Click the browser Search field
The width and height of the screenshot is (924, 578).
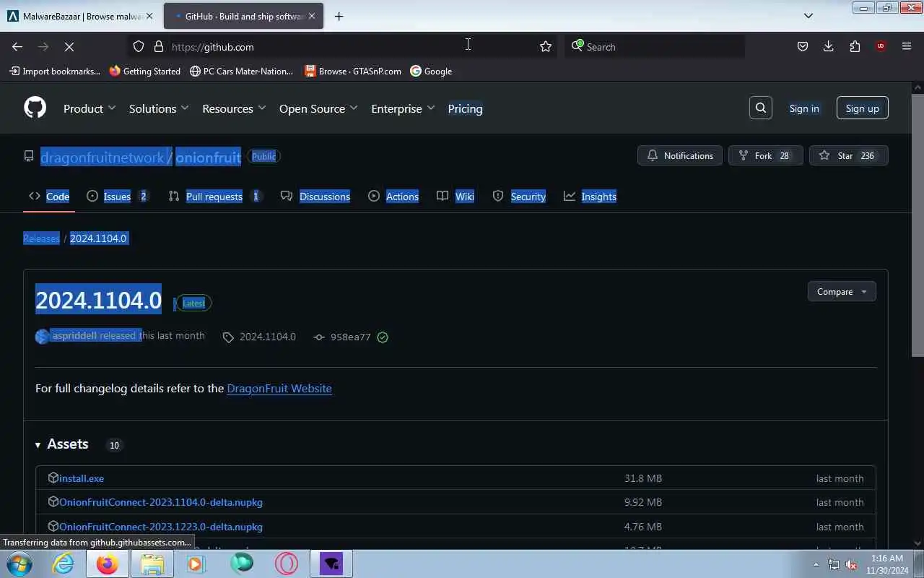[655, 46]
